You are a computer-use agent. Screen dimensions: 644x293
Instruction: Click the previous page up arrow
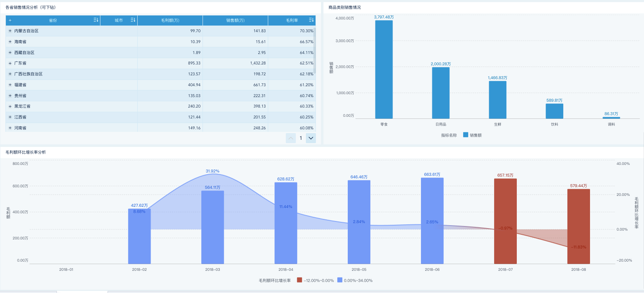[291, 138]
